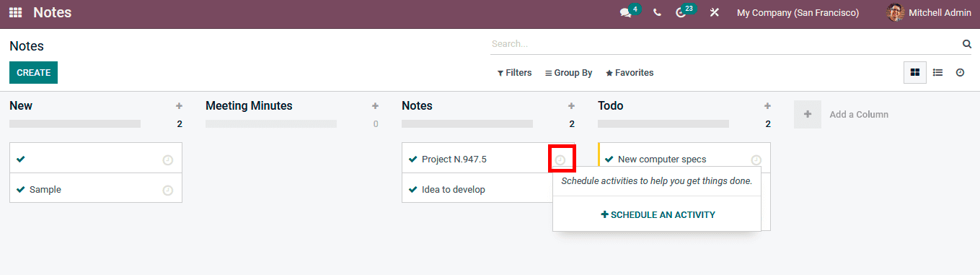Click the Search input field
This screenshot has height=275, width=980.
[725, 44]
